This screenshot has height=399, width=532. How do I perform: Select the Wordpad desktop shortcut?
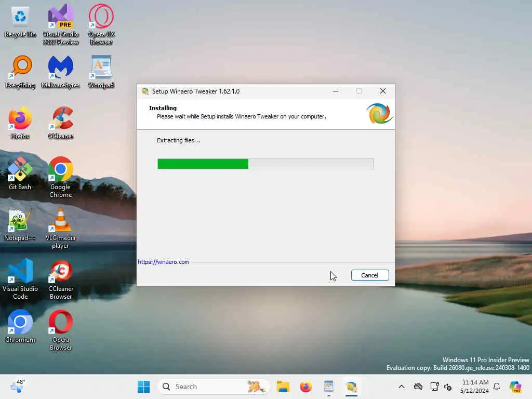(101, 72)
